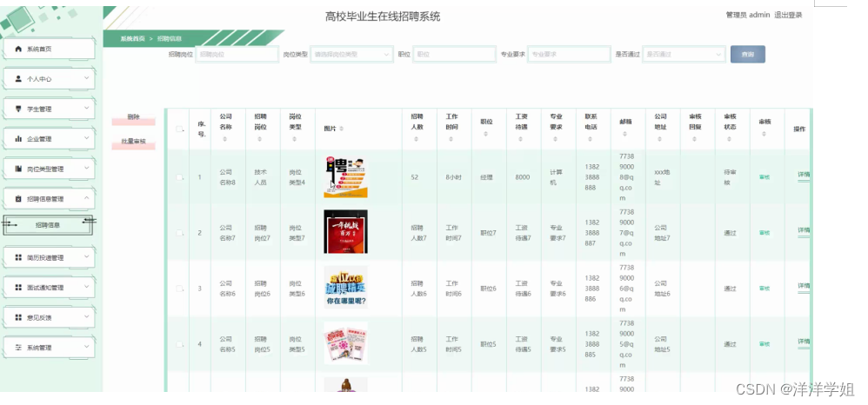Open the 聘 poster image in row 1
Screen dimensions: 868x405
tap(345, 176)
